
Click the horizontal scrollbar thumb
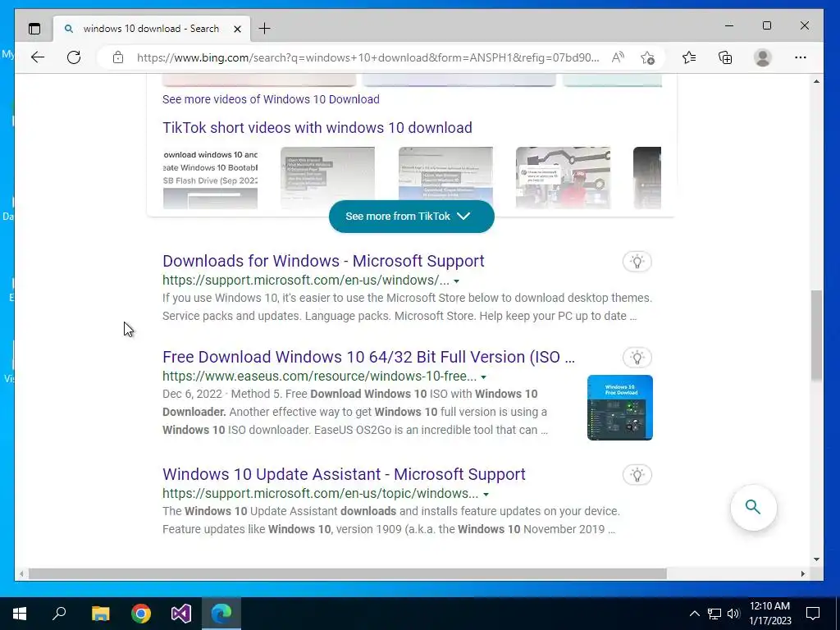point(347,573)
